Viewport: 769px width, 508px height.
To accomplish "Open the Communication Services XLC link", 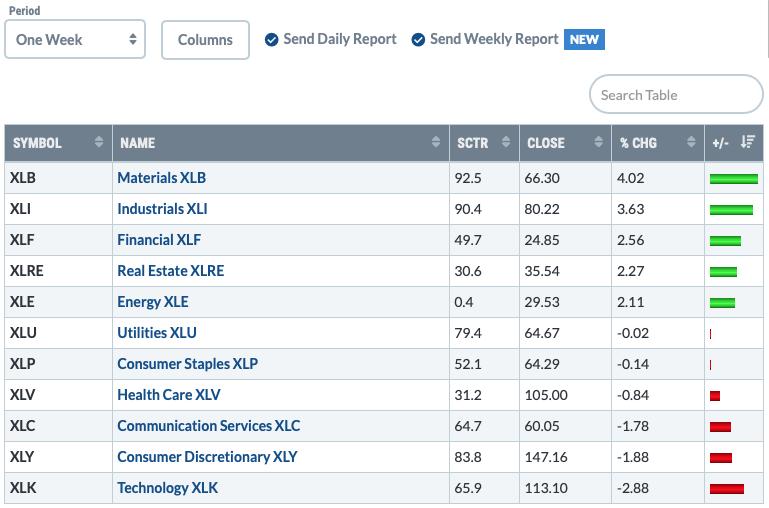I will [208, 426].
